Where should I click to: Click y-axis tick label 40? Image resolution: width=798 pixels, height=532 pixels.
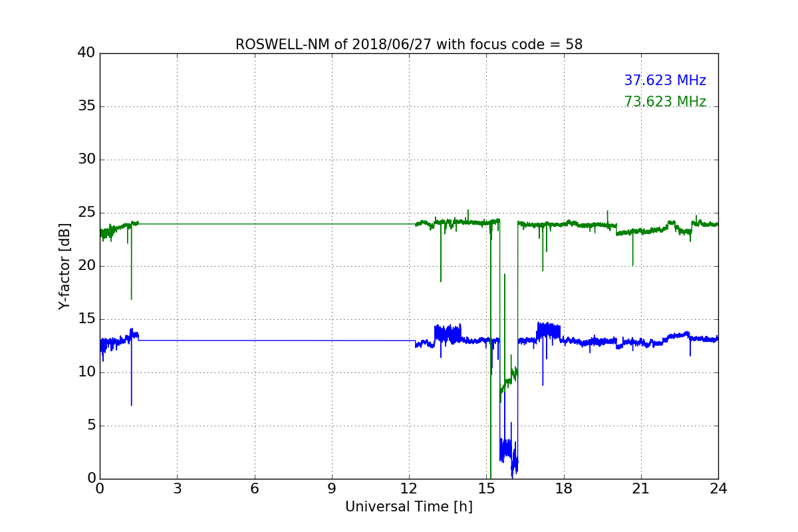(x=86, y=53)
